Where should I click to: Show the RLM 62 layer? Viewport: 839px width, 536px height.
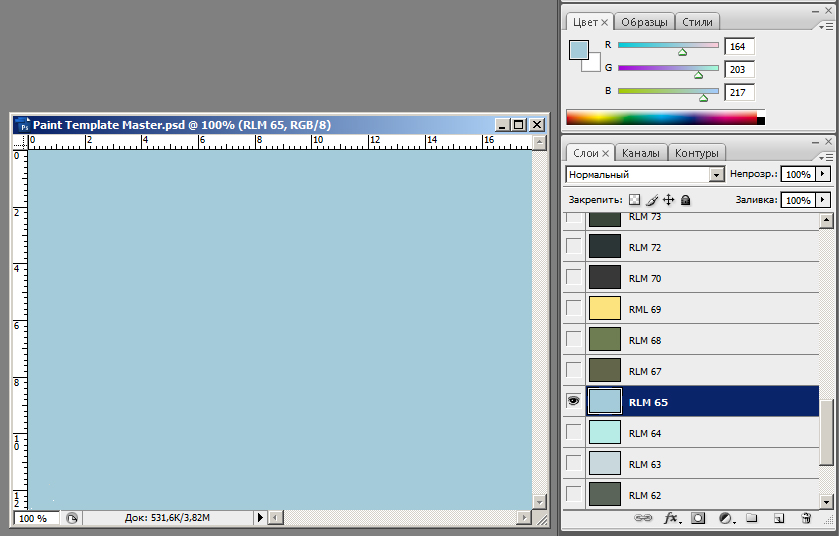(574, 494)
